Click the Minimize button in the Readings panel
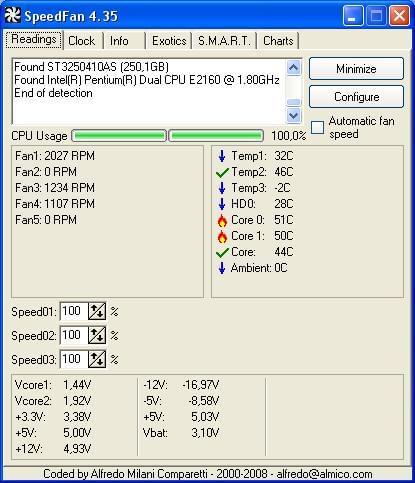Image resolution: width=415 pixels, height=483 pixels. point(356,69)
